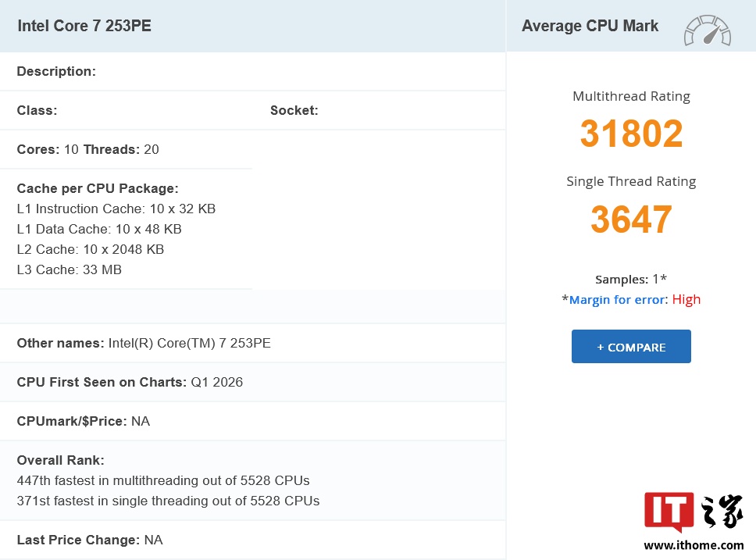
Task: Click the Average CPU Mark heading
Action: click(x=590, y=26)
